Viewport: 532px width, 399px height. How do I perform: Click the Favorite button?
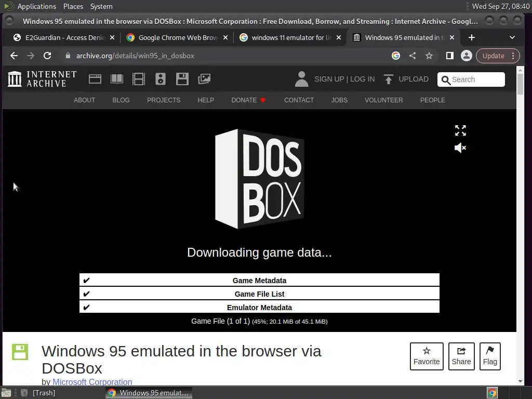[427, 356]
